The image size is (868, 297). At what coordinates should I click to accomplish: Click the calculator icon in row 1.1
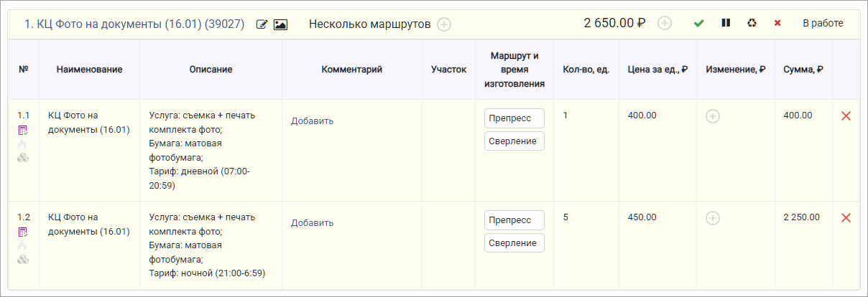(x=23, y=131)
